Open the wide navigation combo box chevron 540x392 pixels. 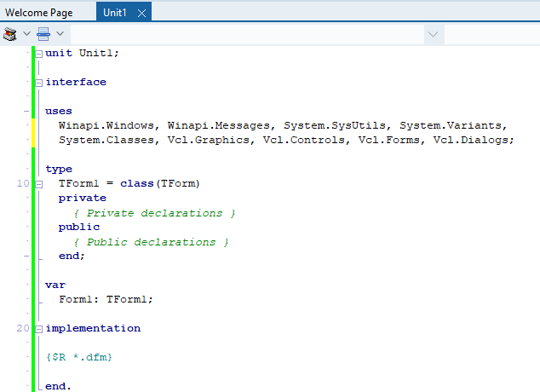click(x=433, y=34)
